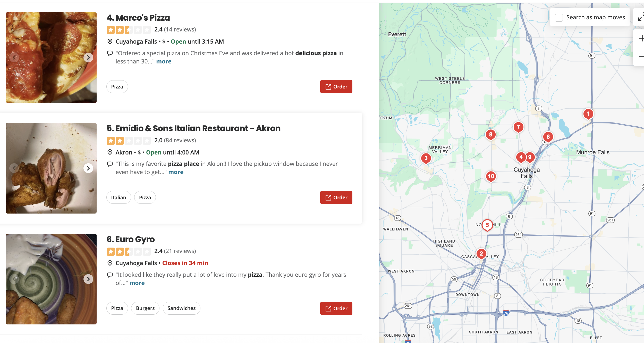Show next photo for Emidio & Sons
Viewport: 644px width, 343px height.
point(88,168)
